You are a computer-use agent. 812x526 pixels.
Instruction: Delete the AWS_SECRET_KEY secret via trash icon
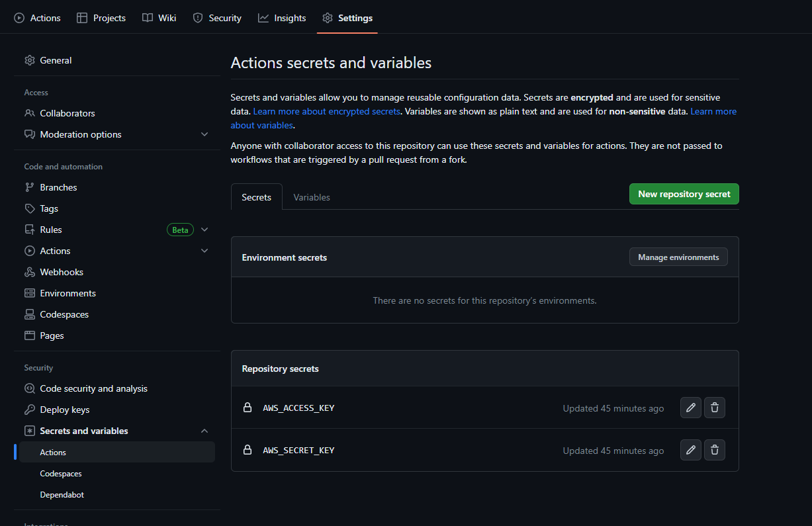pos(715,451)
